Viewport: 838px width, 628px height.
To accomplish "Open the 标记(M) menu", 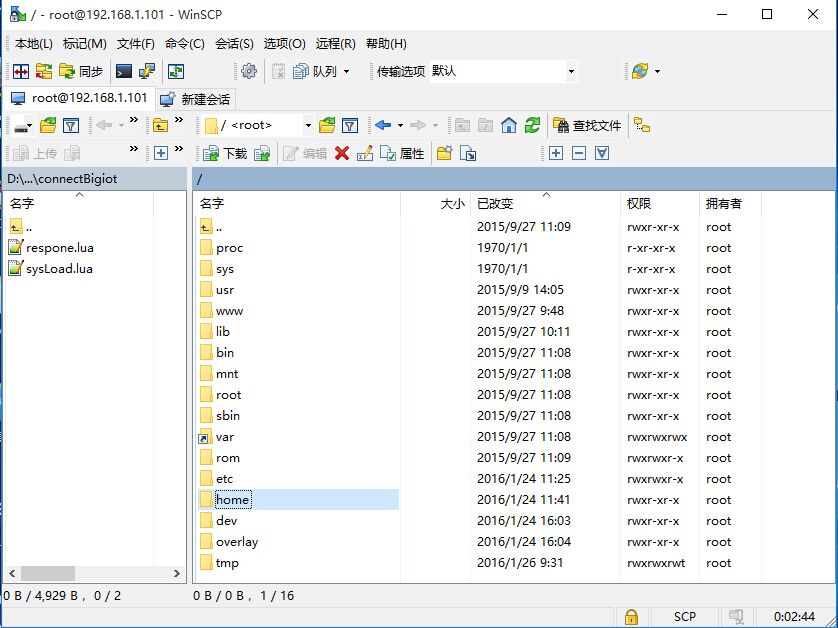I will point(84,44).
